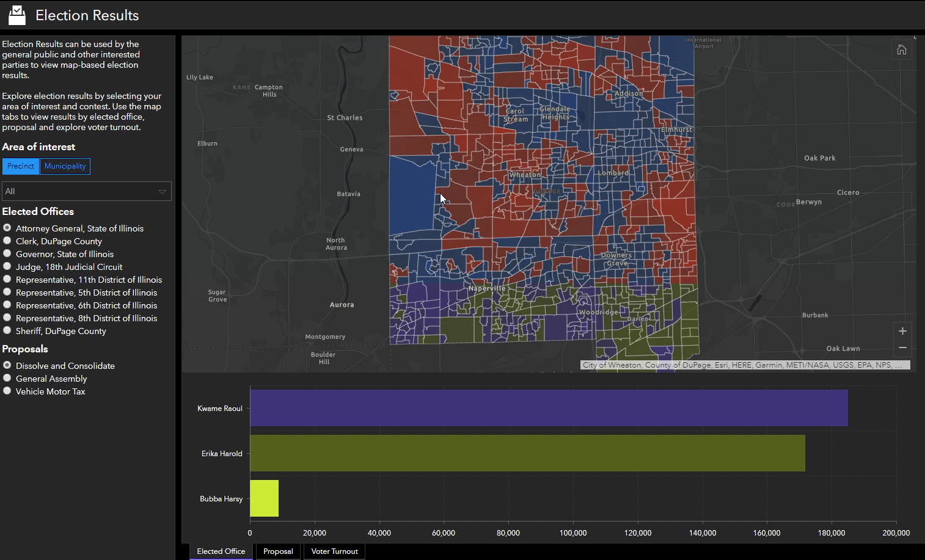925x560 pixels.
Task: Select the Elected Office tab
Action: 220,551
